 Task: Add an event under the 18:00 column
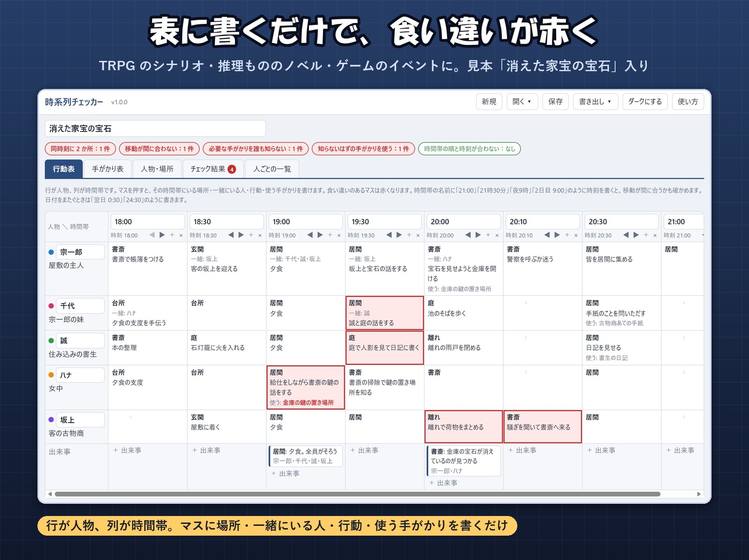pyautogui.click(x=127, y=450)
